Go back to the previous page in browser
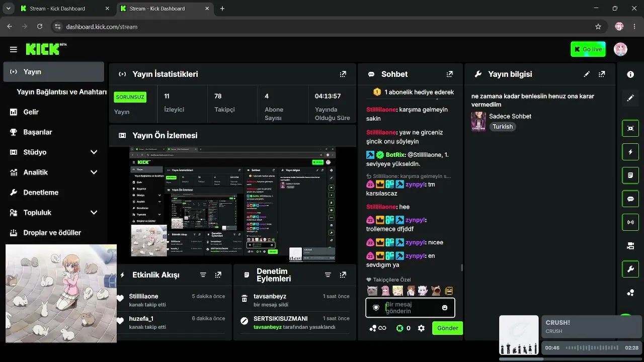644x362 pixels. click(10, 27)
